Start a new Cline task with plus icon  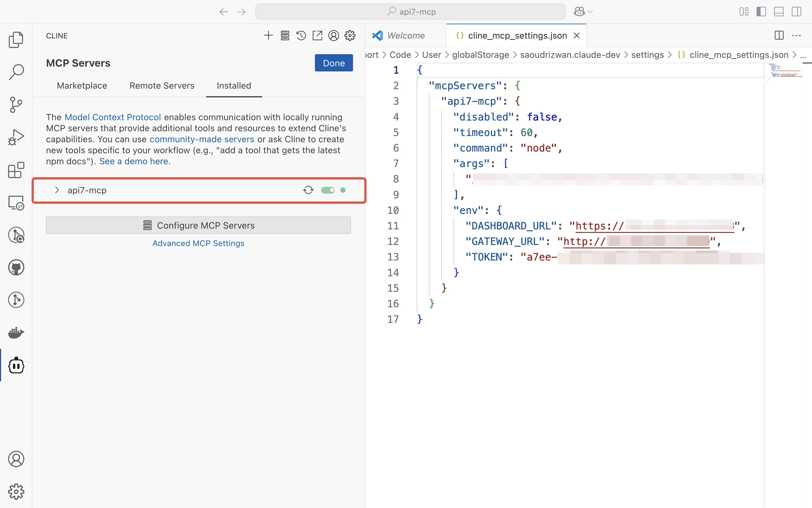tap(268, 35)
